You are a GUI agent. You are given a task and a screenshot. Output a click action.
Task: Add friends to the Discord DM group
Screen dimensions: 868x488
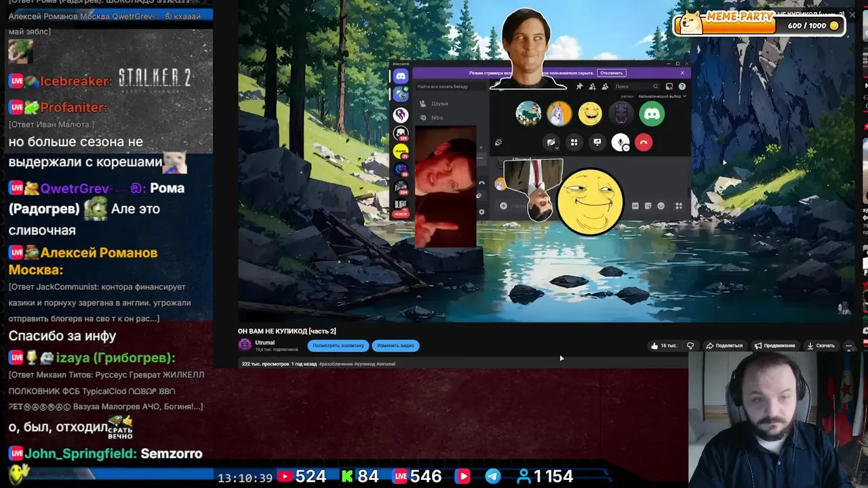click(592, 87)
